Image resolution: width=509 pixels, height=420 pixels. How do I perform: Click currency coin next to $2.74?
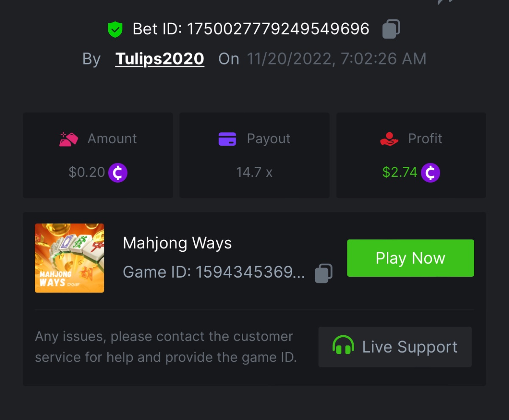430,172
